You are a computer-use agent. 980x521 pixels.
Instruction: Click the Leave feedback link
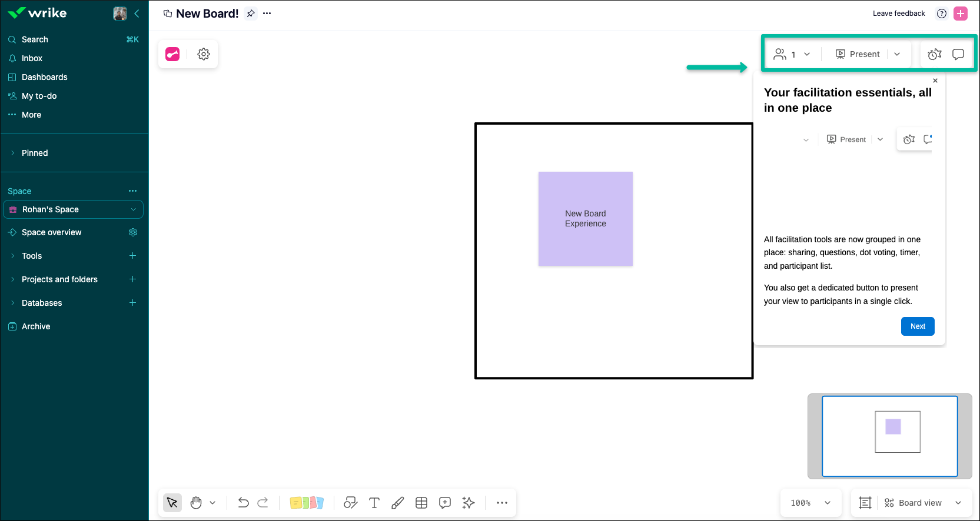click(x=898, y=14)
